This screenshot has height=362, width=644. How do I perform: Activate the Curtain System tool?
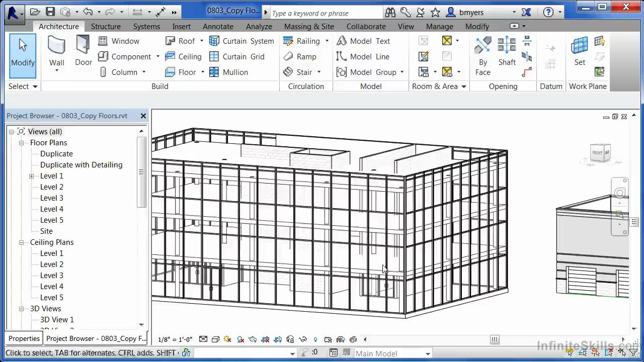[242, 41]
